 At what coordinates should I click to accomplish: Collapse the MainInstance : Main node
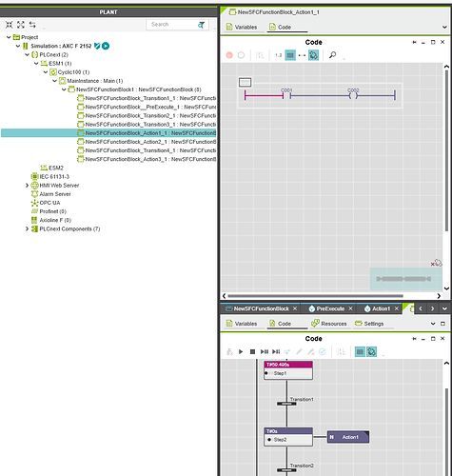(54, 81)
